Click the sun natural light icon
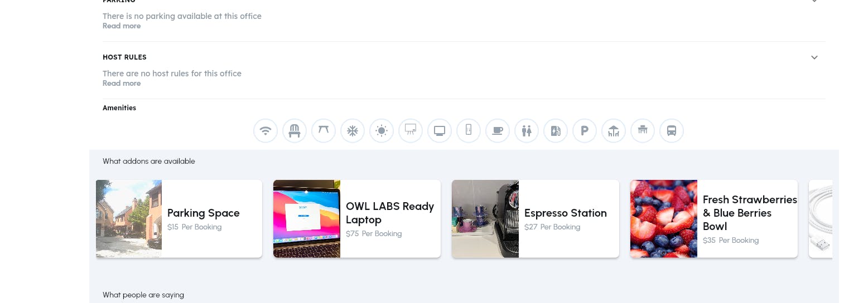This screenshot has height=303, width=868. coord(382,131)
